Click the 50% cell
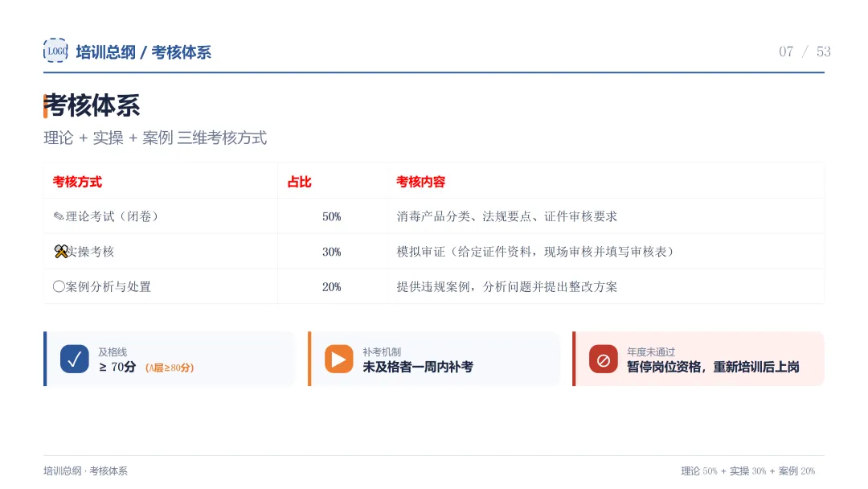The height and width of the screenshot is (489, 868). [x=332, y=216]
